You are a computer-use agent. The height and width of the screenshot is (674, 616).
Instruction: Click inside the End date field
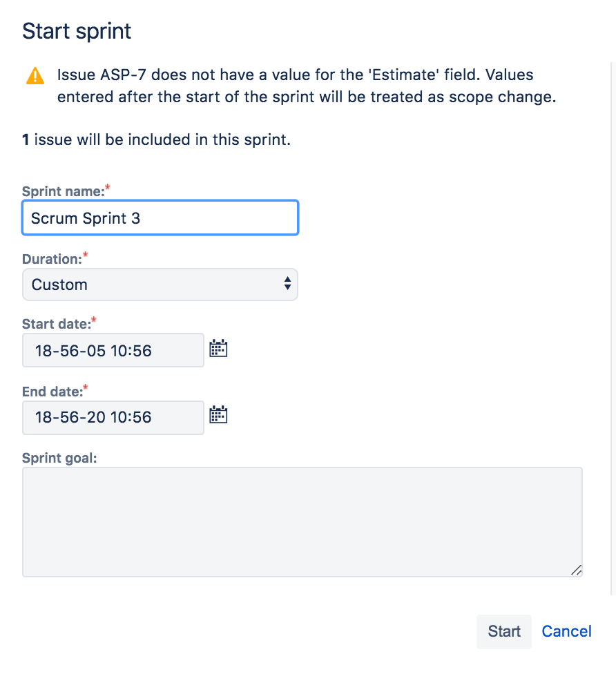point(113,417)
